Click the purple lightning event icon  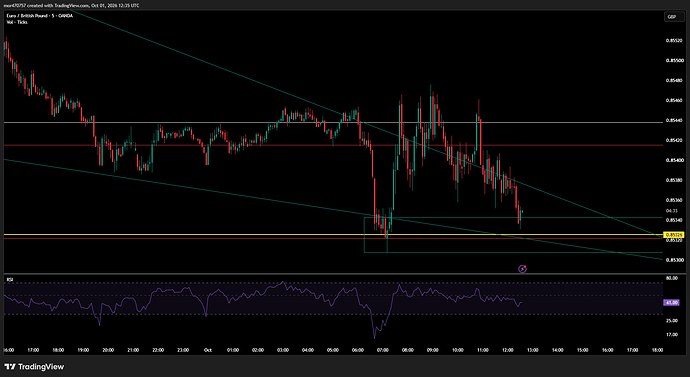pyautogui.click(x=522, y=269)
